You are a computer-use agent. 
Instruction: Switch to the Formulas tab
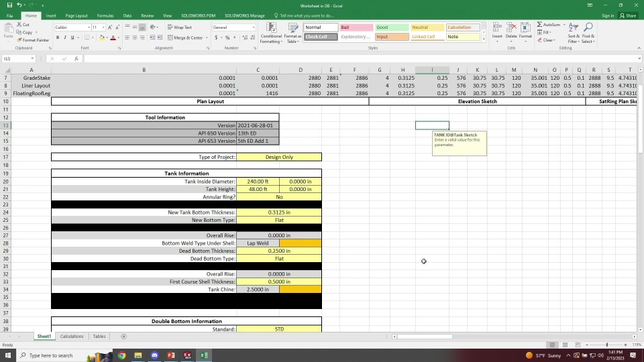click(x=105, y=15)
